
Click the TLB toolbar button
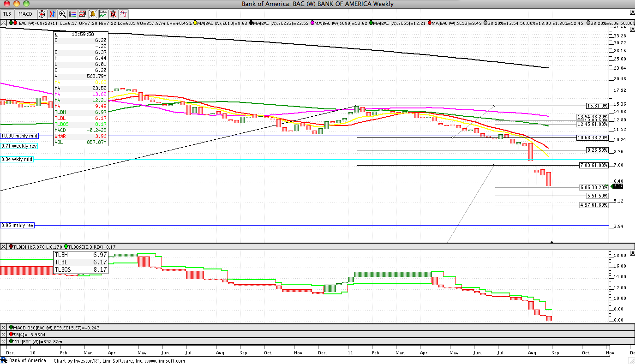tap(7, 14)
